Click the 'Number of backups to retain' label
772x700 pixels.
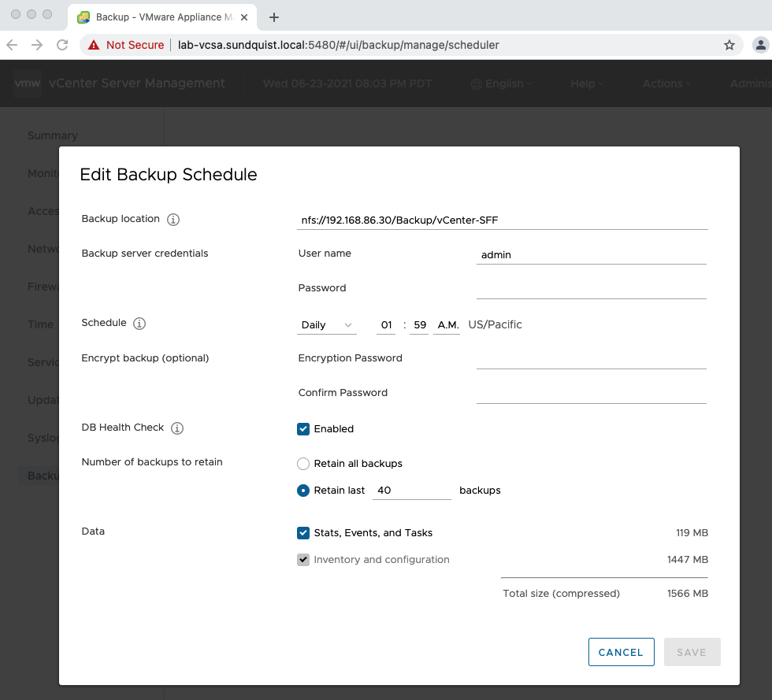tap(152, 462)
